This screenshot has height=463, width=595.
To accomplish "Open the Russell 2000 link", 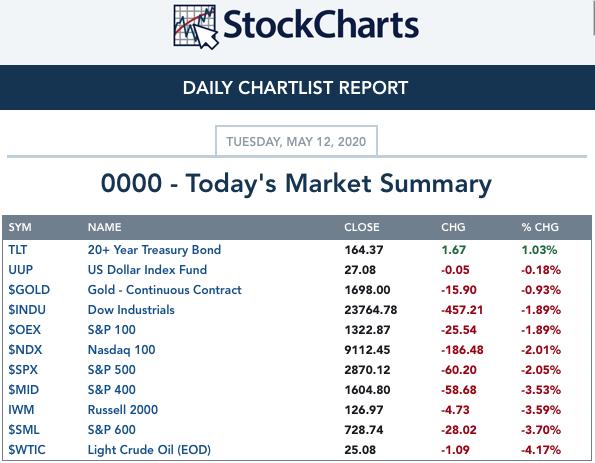I will pyautogui.click(x=123, y=410).
